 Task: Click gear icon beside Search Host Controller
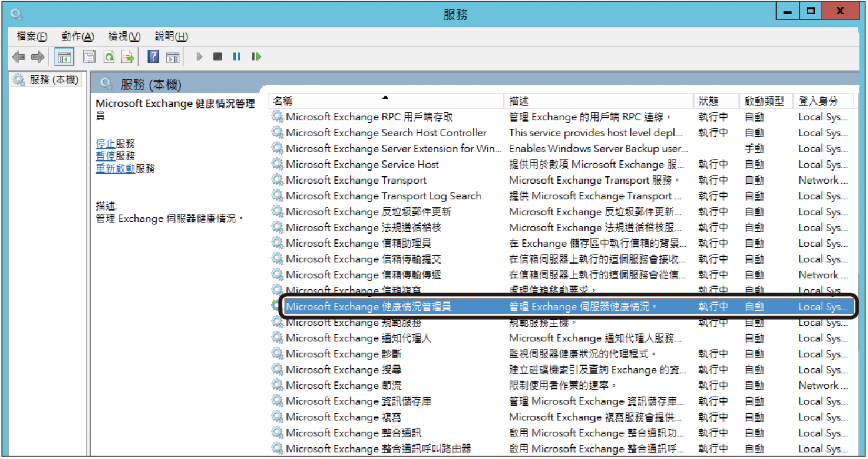tap(277, 133)
